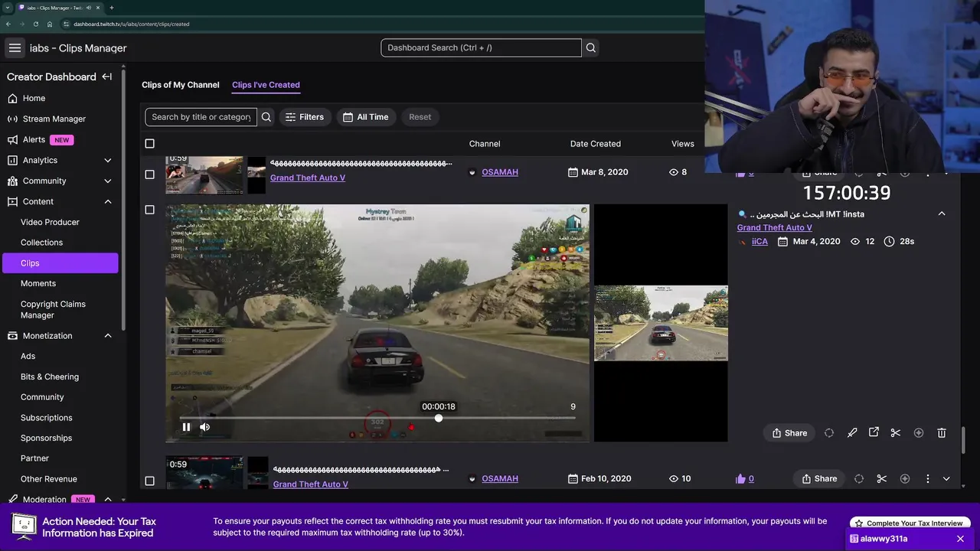Reload the page in the browser
The image size is (980, 551).
(x=34, y=24)
